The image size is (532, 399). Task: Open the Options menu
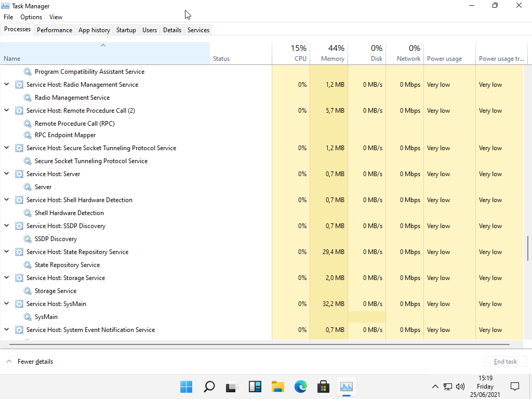(x=31, y=17)
